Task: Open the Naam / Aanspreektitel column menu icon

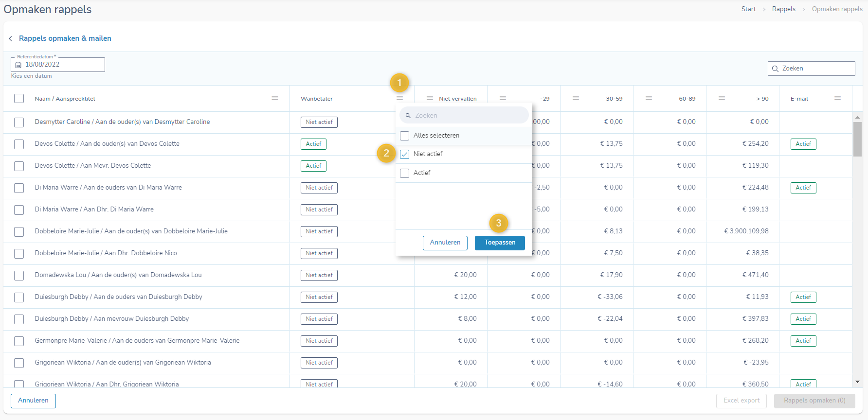Action: 275,98
